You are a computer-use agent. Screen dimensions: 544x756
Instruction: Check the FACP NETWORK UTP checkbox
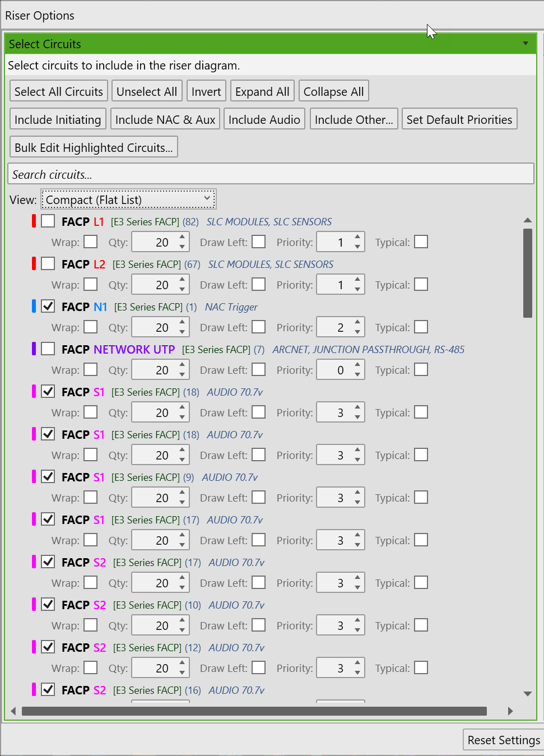point(48,349)
